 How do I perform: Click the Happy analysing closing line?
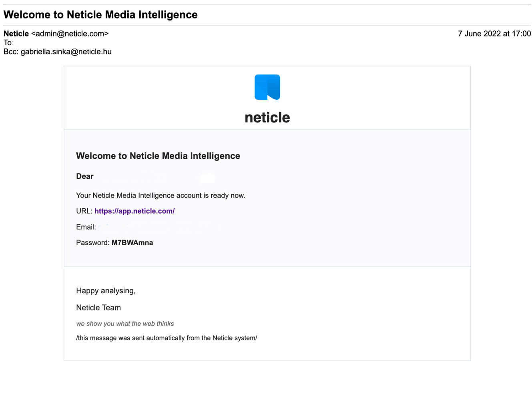click(106, 290)
